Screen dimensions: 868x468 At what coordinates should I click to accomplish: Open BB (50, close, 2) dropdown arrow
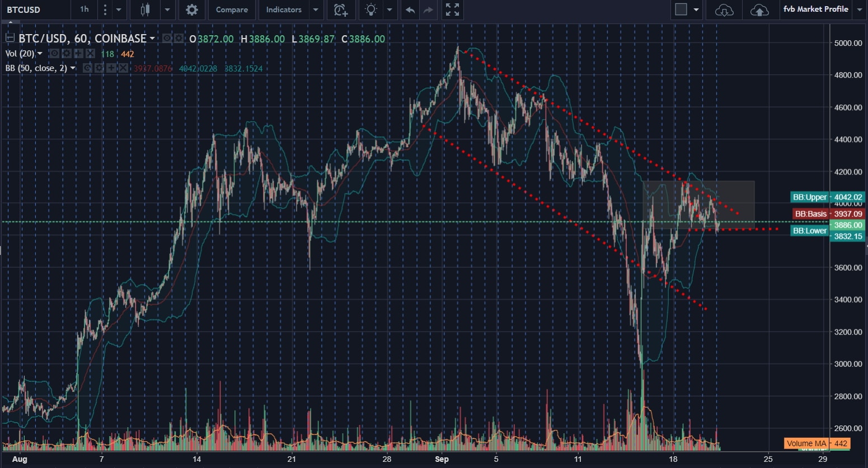pyautogui.click(x=73, y=68)
